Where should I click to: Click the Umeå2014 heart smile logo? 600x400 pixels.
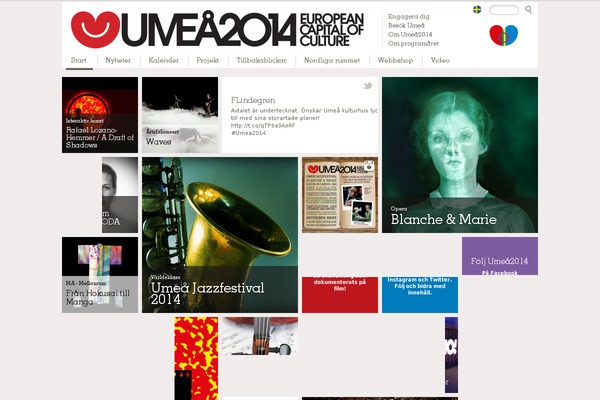pyautogui.click(x=95, y=29)
